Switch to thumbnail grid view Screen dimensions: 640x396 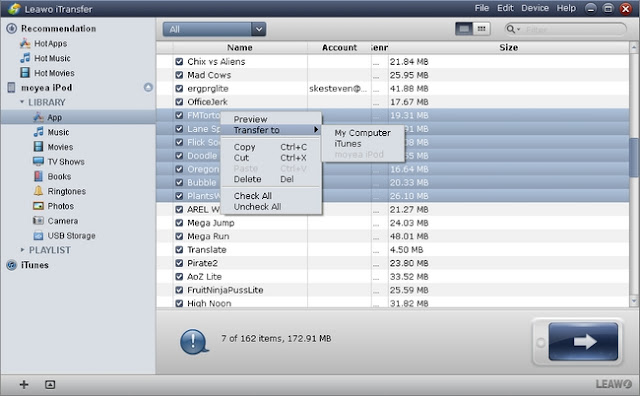[482, 29]
